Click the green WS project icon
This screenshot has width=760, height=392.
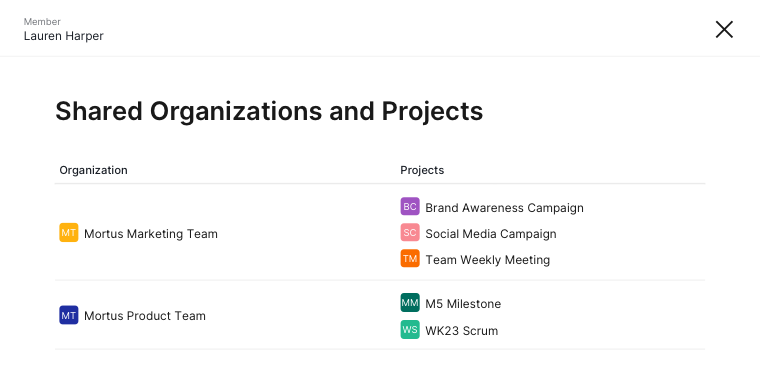(410, 329)
